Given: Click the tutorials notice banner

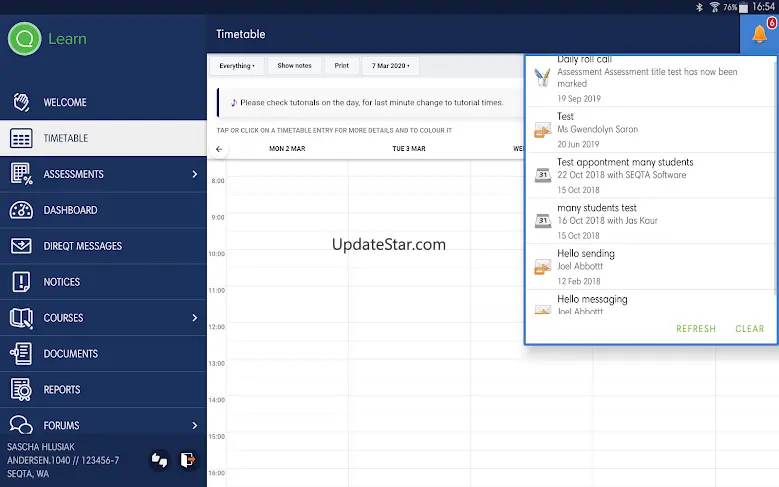Looking at the screenshot, I should (370, 102).
